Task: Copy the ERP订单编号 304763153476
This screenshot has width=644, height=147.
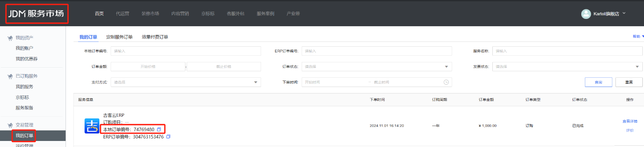Action: pos(168,137)
